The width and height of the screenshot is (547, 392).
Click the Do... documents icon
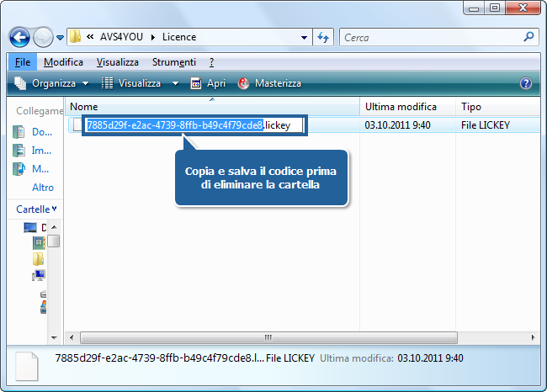pyautogui.click(x=19, y=132)
